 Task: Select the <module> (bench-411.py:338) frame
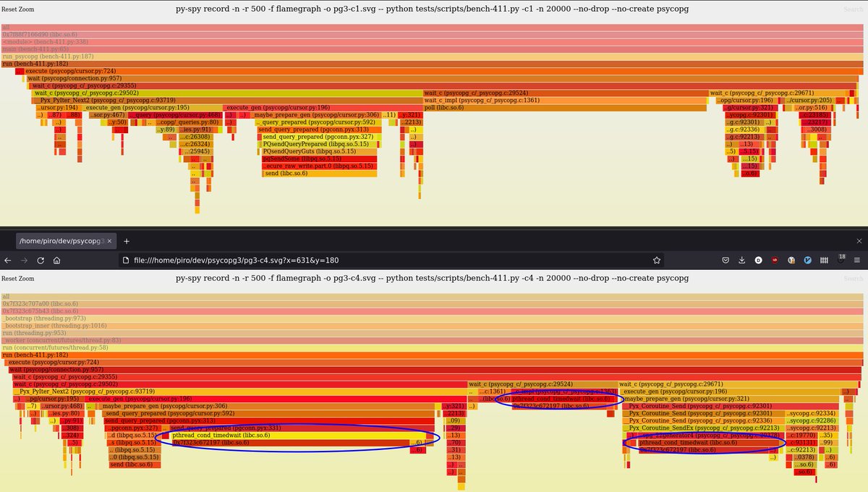433,42
